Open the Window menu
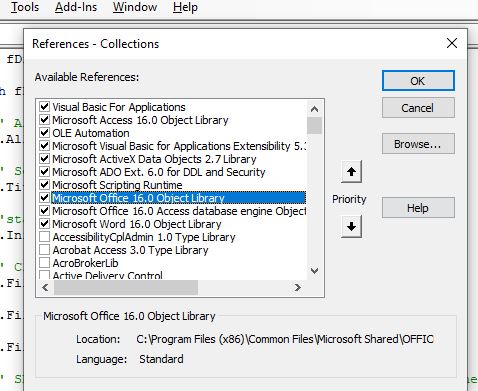 (135, 7)
